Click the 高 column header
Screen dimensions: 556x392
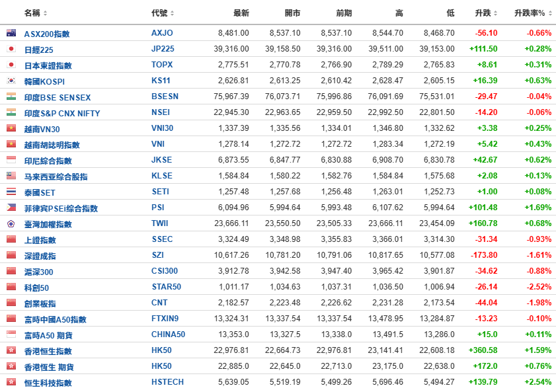pos(399,13)
